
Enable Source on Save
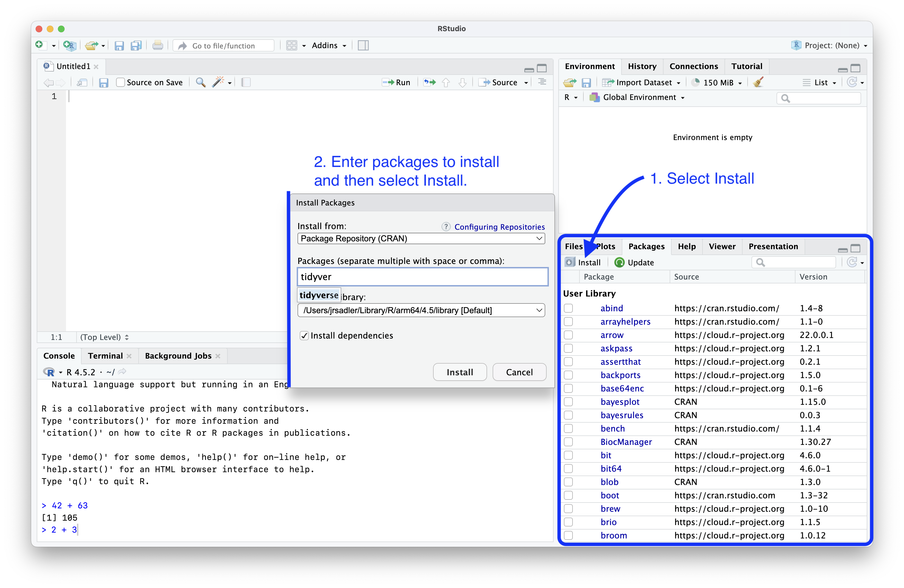tap(121, 82)
